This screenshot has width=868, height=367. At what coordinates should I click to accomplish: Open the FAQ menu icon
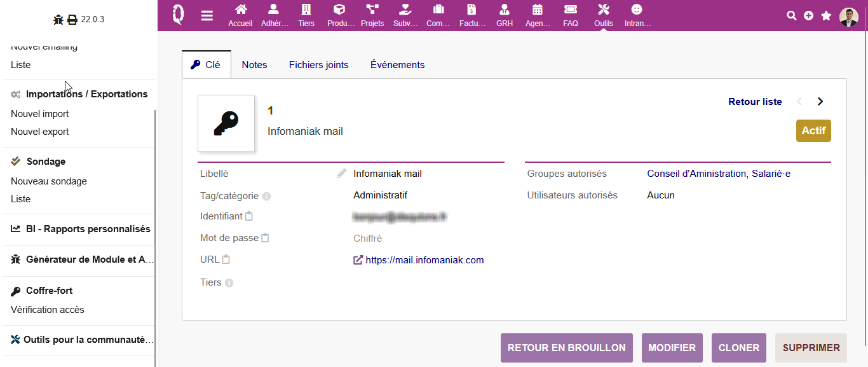[x=571, y=16]
